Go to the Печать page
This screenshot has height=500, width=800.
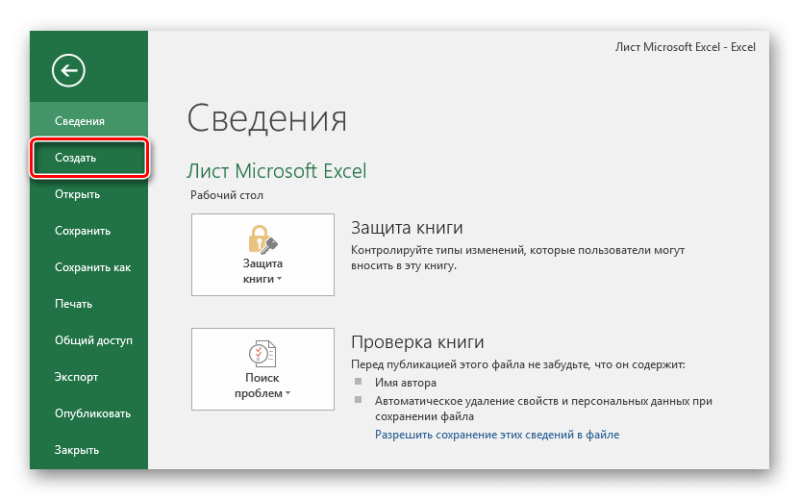[x=89, y=304]
